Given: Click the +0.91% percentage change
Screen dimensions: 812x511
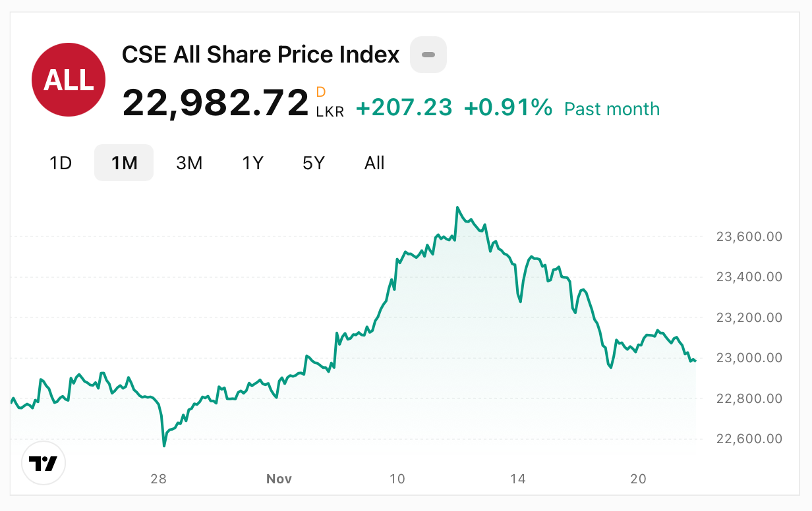Looking at the screenshot, I should click(x=507, y=107).
